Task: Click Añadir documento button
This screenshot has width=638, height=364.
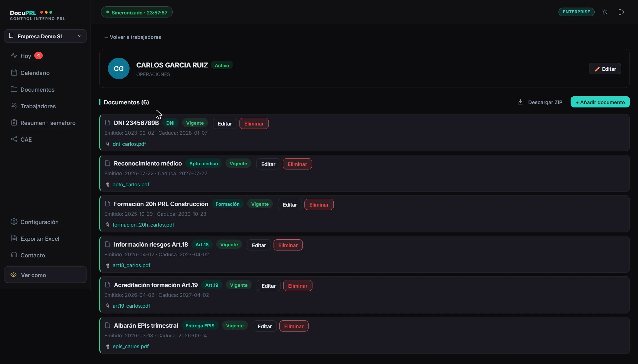Action: [x=600, y=102]
